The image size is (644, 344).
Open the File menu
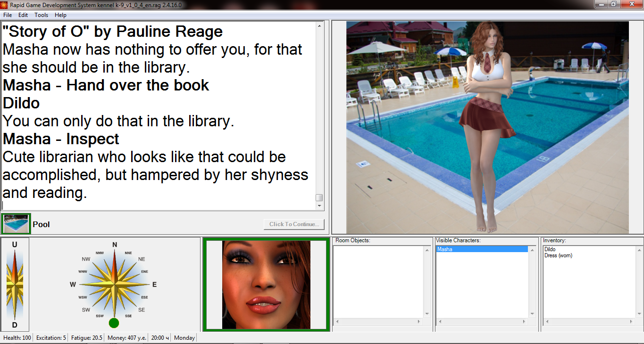click(8, 15)
